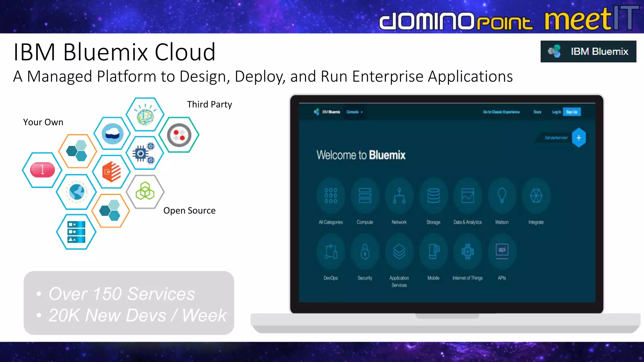Click Go to Classic Experience link
The height and width of the screenshot is (362, 644).
(x=501, y=112)
